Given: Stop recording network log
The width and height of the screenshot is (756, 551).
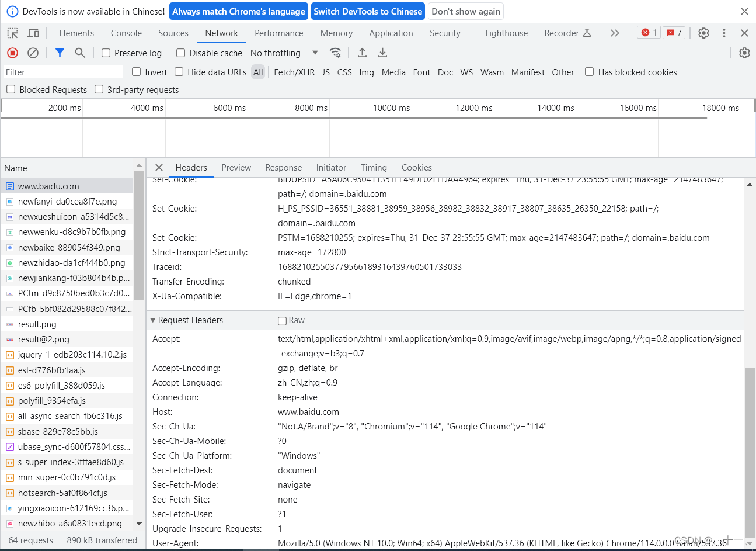Looking at the screenshot, I should (12, 53).
